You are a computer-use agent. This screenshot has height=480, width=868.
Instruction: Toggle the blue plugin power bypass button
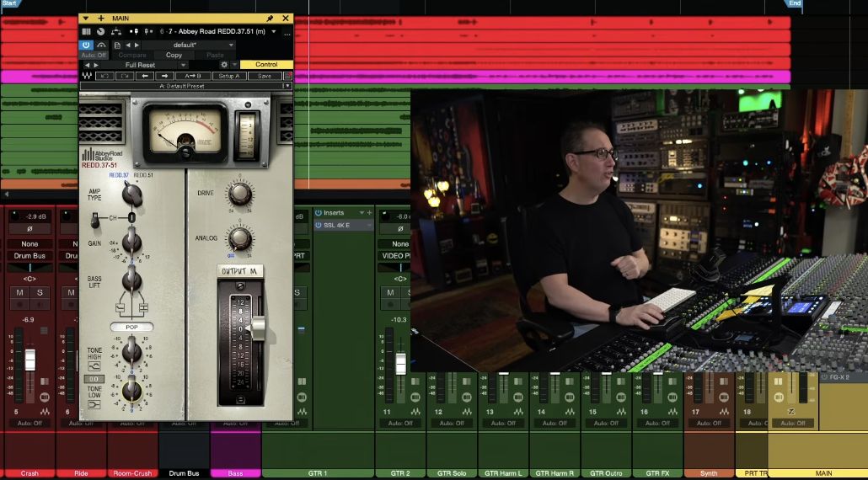(86, 45)
